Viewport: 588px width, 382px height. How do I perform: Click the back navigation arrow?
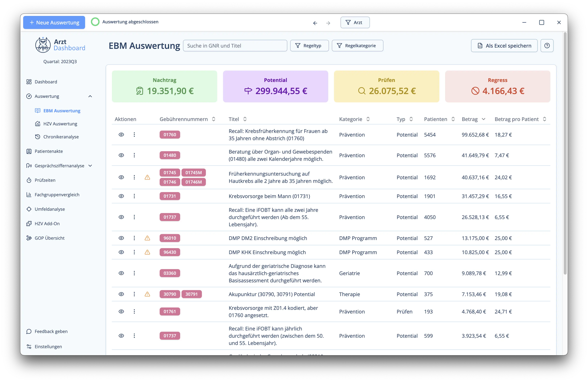click(x=315, y=23)
